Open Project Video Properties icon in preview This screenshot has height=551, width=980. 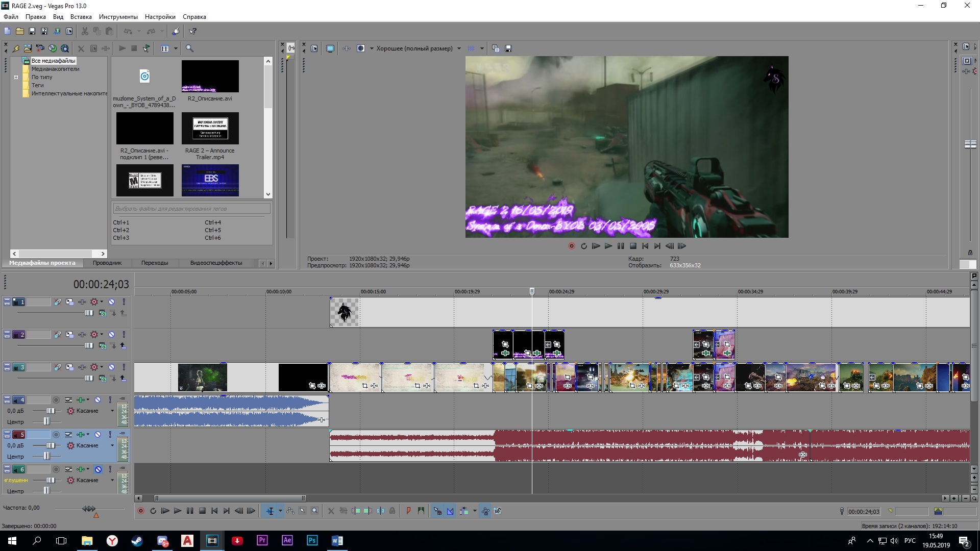point(314,48)
